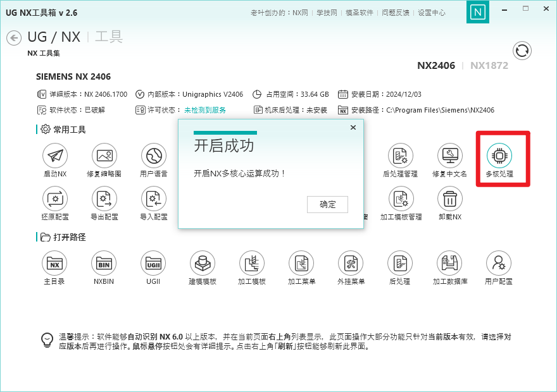Click the 导入配置 import config icon

154,199
